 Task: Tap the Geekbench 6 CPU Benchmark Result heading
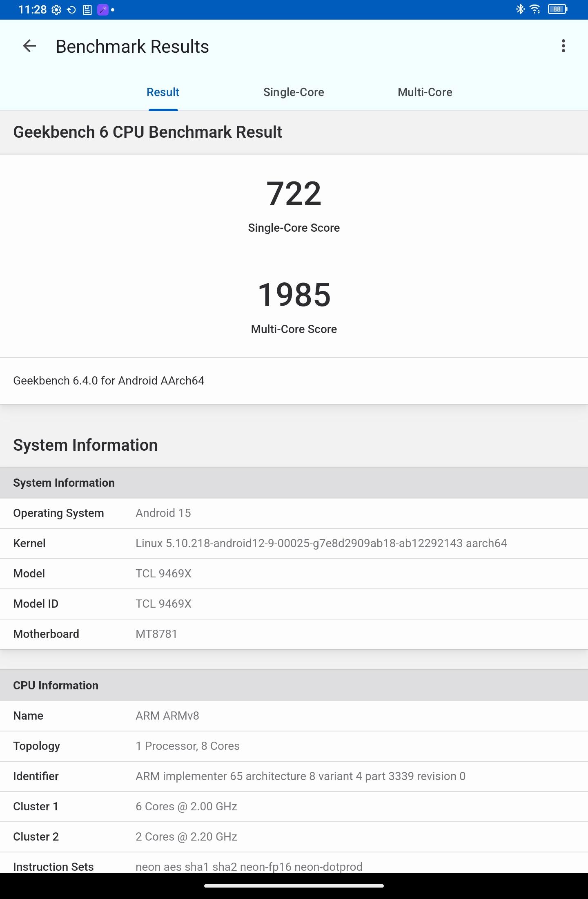point(147,132)
